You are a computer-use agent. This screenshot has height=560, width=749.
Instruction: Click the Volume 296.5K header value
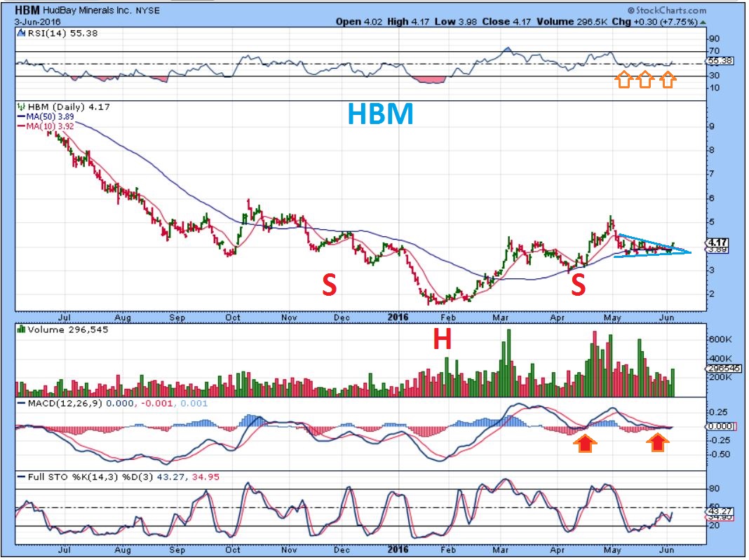(x=572, y=22)
